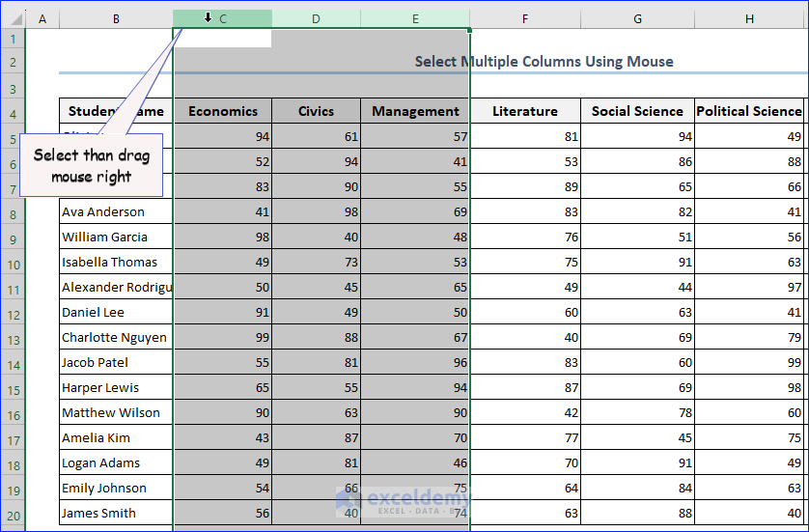Select row 1 header
This screenshot has width=809, height=532.
(13, 39)
